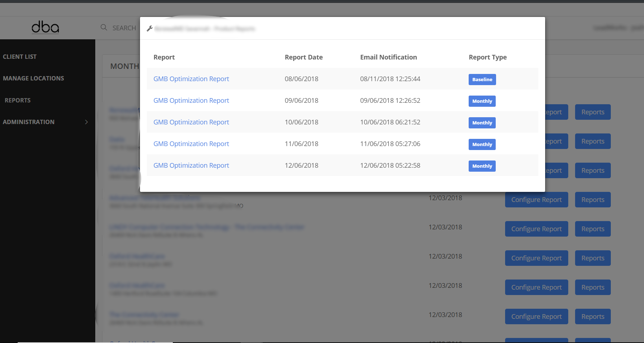644x343 pixels.
Task: Click the Monthly badge for the 09/06/2018 report
Action: (x=482, y=101)
